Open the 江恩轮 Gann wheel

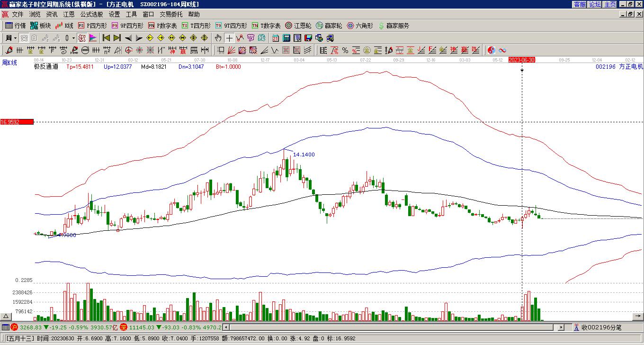tap(298, 26)
